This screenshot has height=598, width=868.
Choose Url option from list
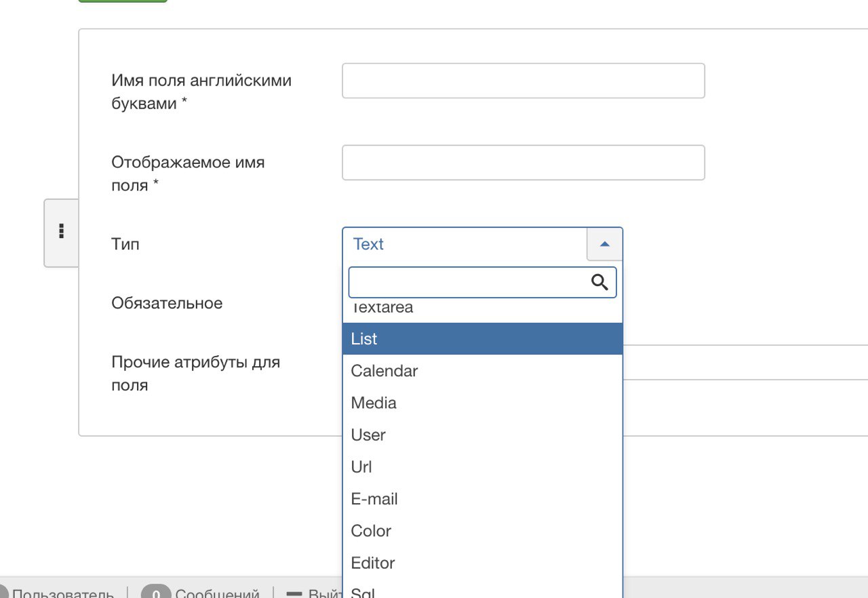coord(482,467)
